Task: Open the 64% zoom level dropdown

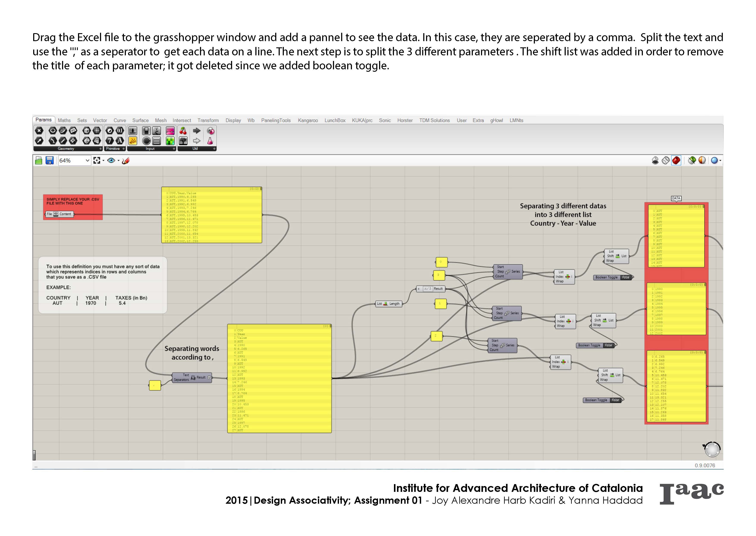Action: click(x=87, y=160)
